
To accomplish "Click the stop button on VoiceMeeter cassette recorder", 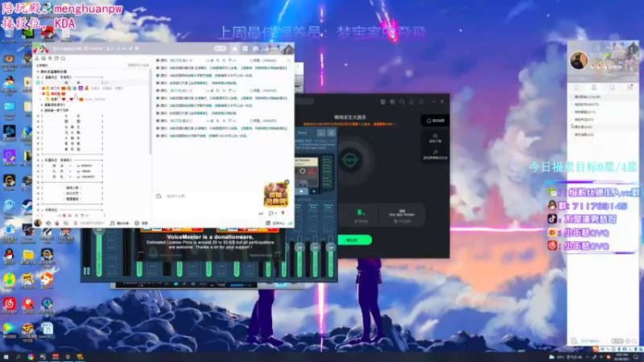I will tap(301, 191).
